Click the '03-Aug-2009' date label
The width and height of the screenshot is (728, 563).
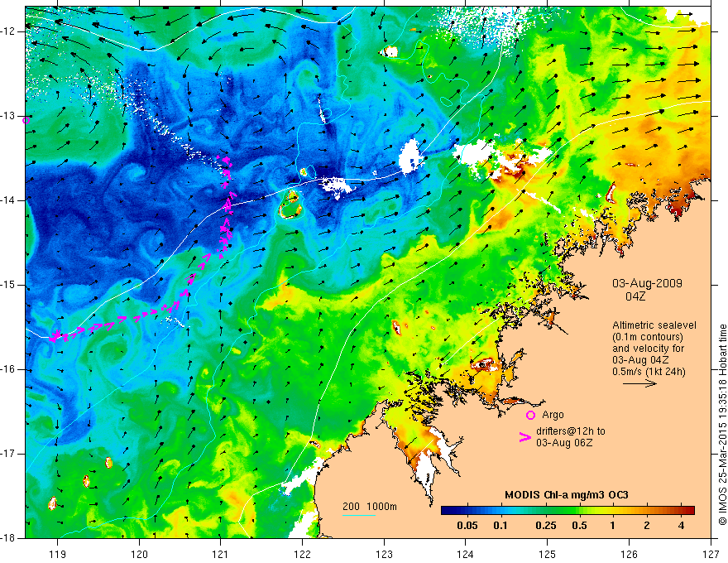[647, 283]
